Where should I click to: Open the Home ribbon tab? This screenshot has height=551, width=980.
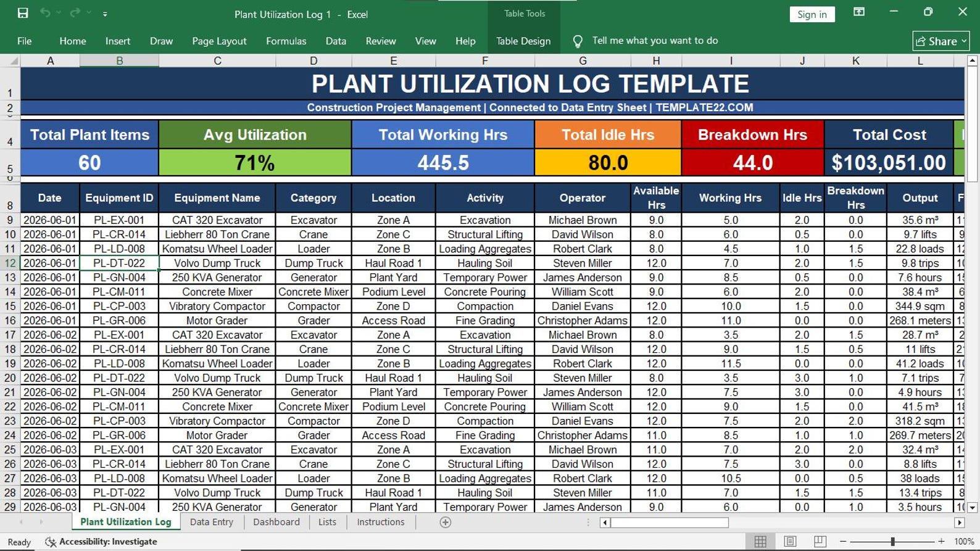tap(73, 41)
